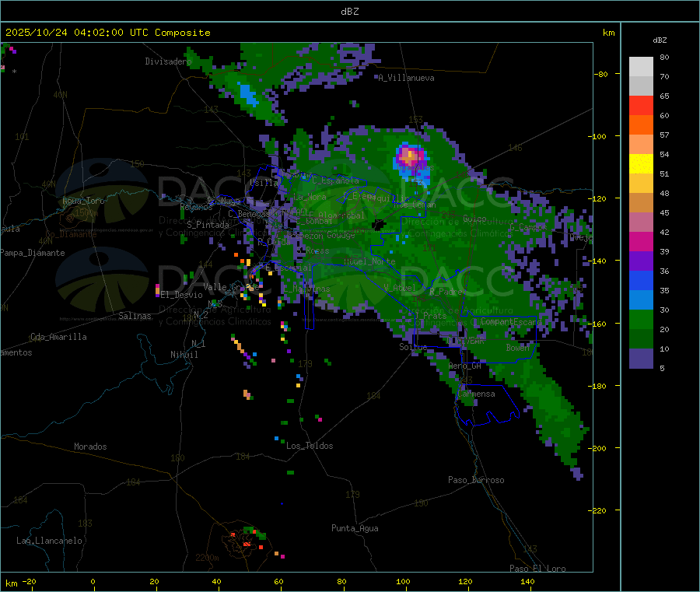Click the 'Cda_Amarilla' map label

pyautogui.click(x=58, y=337)
